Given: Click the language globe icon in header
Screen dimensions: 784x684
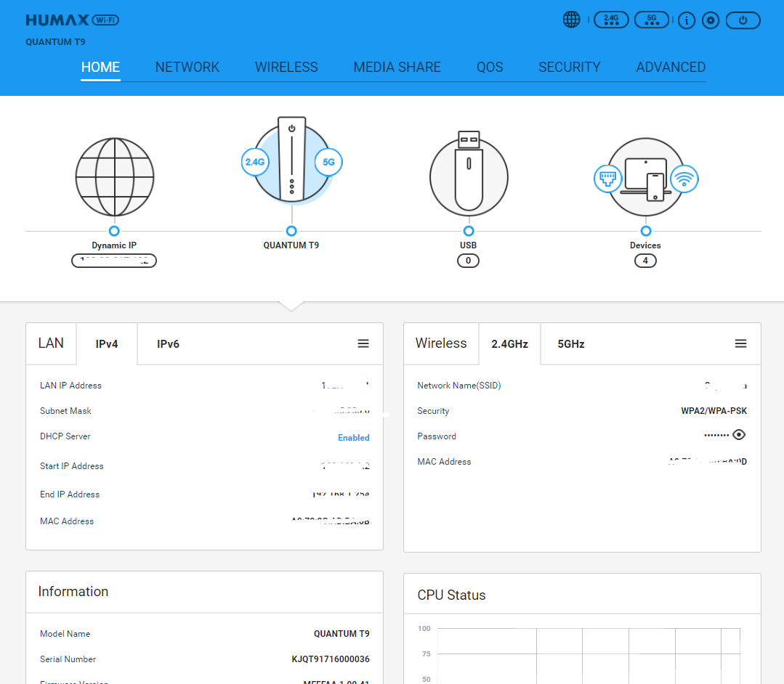Looking at the screenshot, I should click(x=571, y=20).
